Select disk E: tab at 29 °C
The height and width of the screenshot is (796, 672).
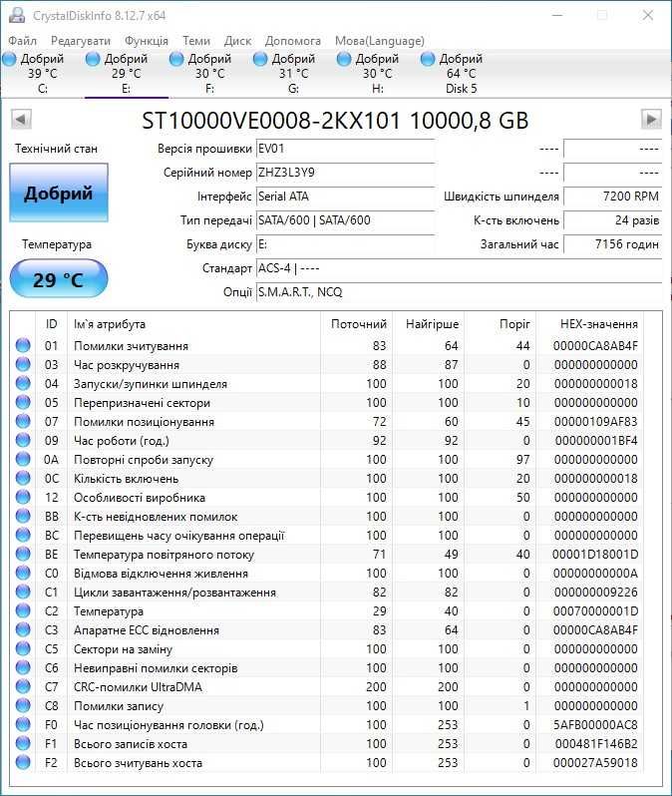point(126,74)
